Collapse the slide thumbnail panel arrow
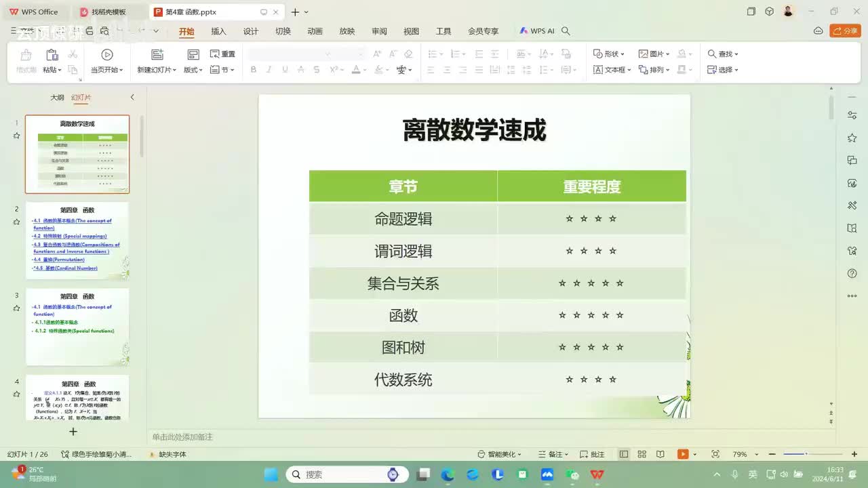 (x=132, y=98)
